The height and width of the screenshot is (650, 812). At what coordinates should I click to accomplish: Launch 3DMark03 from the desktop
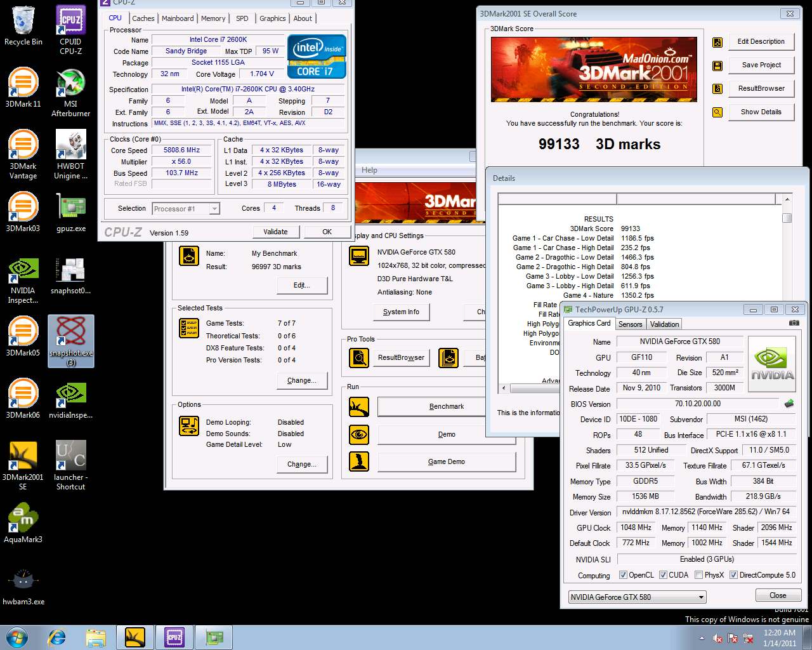(23, 212)
